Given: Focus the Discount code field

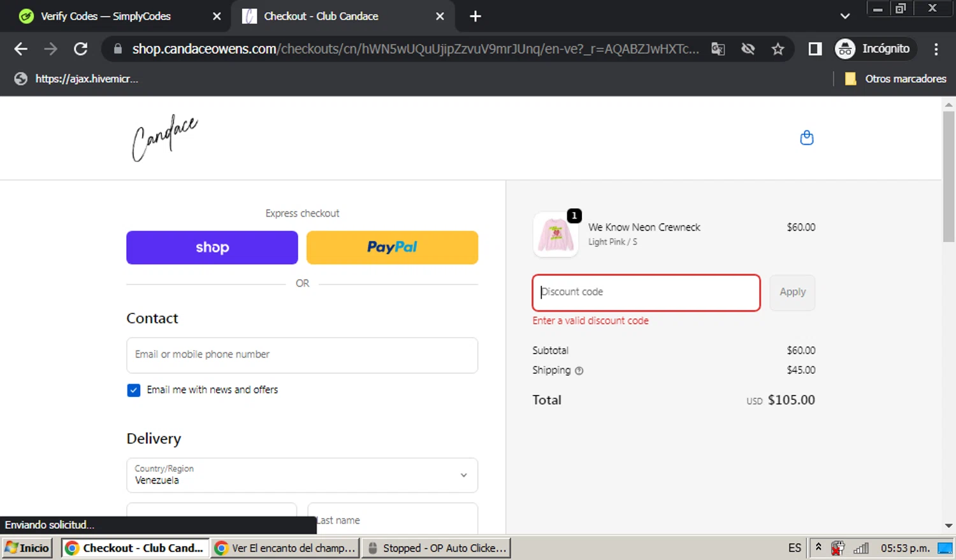Looking at the screenshot, I should pos(646,292).
